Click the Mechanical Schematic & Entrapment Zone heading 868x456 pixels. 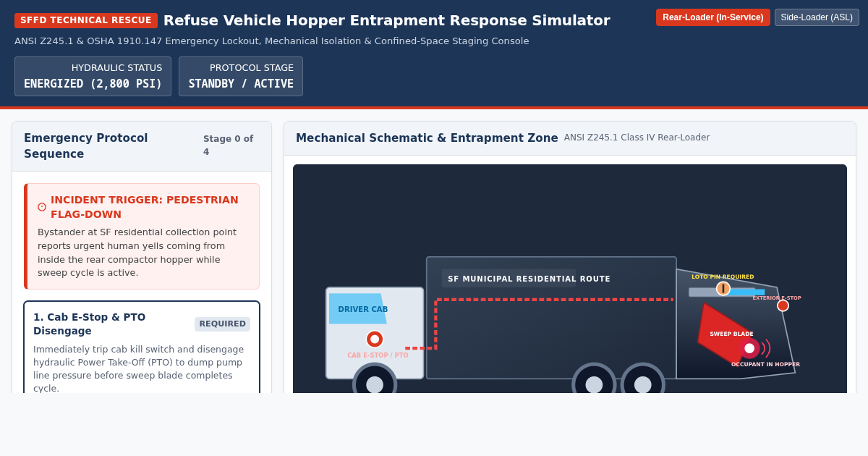pos(427,138)
